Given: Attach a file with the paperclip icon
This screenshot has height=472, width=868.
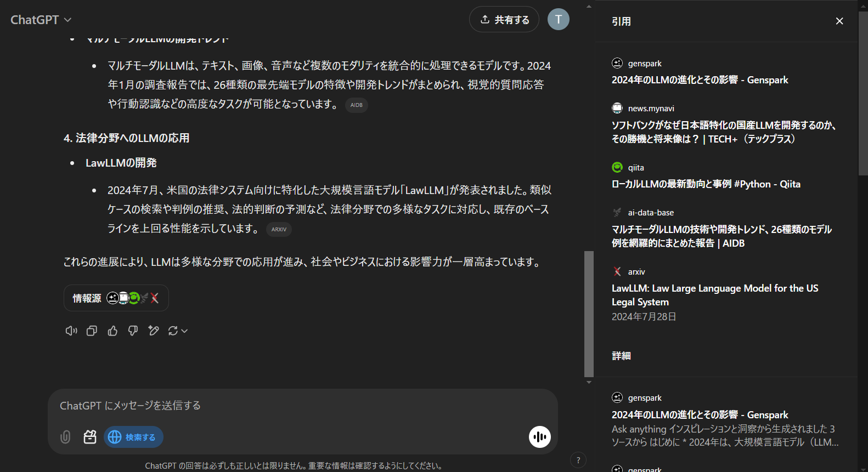Looking at the screenshot, I should tap(65, 437).
